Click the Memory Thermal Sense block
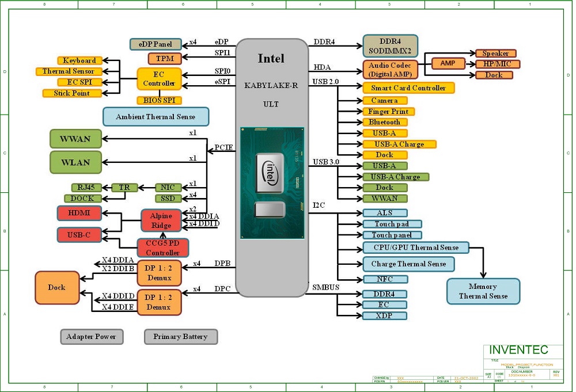The height and width of the screenshot is (392, 576). [483, 291]
